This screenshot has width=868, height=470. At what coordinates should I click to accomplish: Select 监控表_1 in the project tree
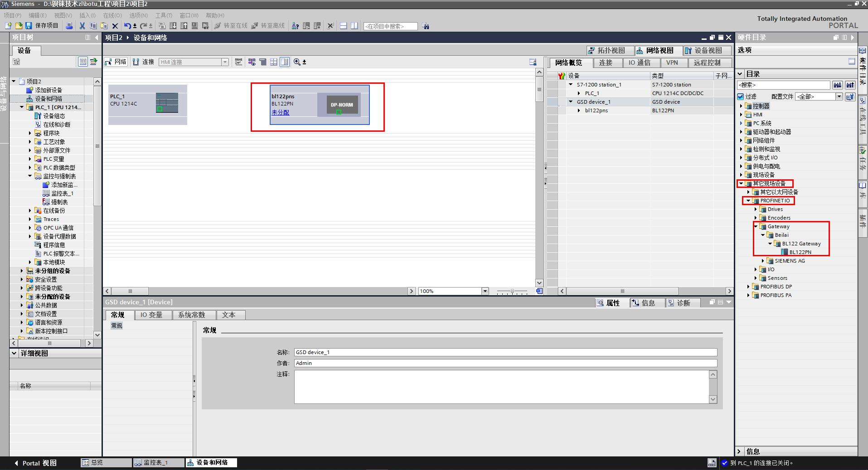point(62,193)
